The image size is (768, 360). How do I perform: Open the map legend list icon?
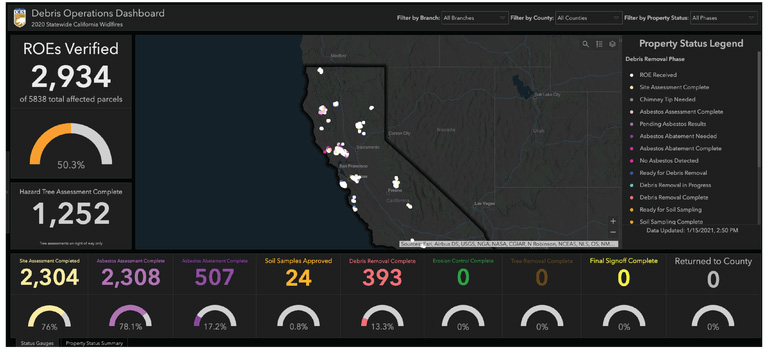pyautogui.click(x=599, y=44)
